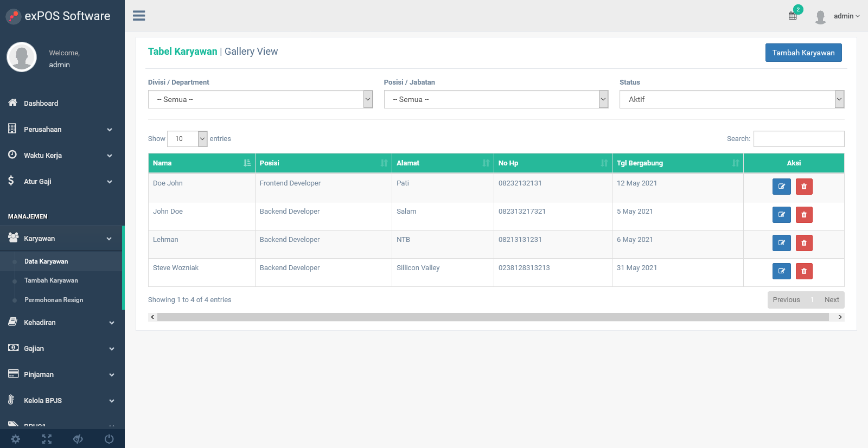Edit the Doe John employee row
The width and height of the screenshot is (868, 448).
(x=782, y=187)
